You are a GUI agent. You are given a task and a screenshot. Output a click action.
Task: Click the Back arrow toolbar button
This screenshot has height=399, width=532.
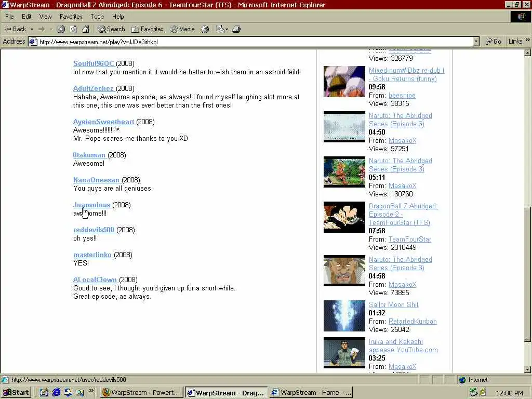tap(15, 29)
